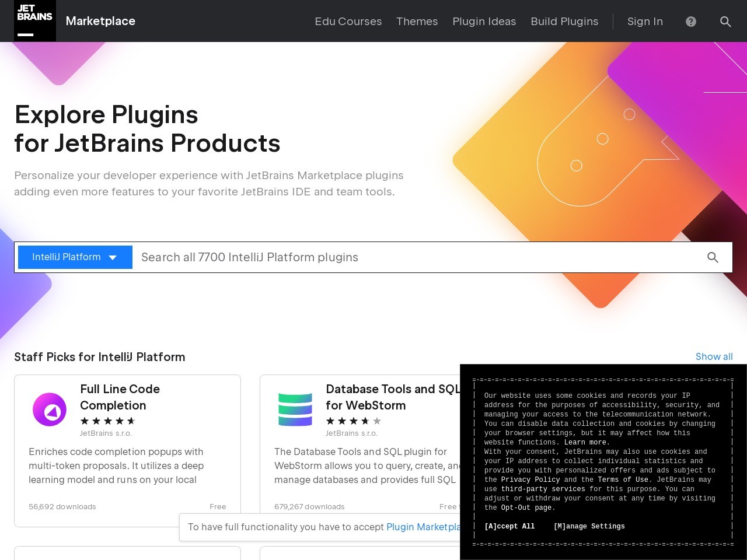Click JetBrains s.r.o. under Database Tools
Screen dimensions: 747x560
351,433
